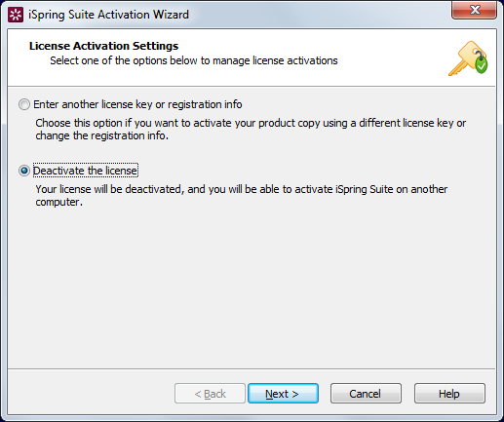The width and height of the screenshot is (504, 422).
Task: Select the Deactivate the license radio circle
Action: (24, 171)
